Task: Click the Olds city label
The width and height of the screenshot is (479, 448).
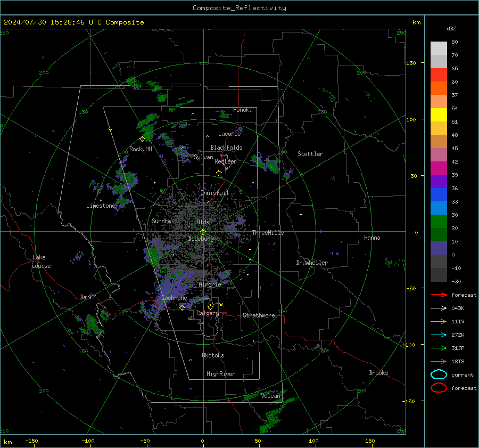Action: point(203,222)
